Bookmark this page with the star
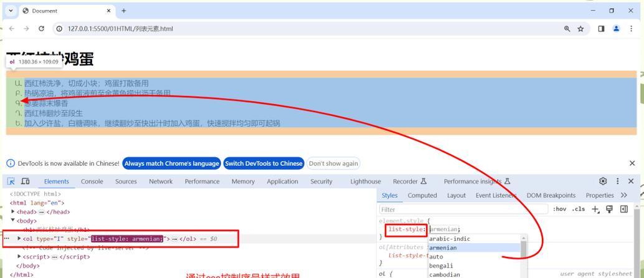 pyautogui.click(x=580, y=29)
